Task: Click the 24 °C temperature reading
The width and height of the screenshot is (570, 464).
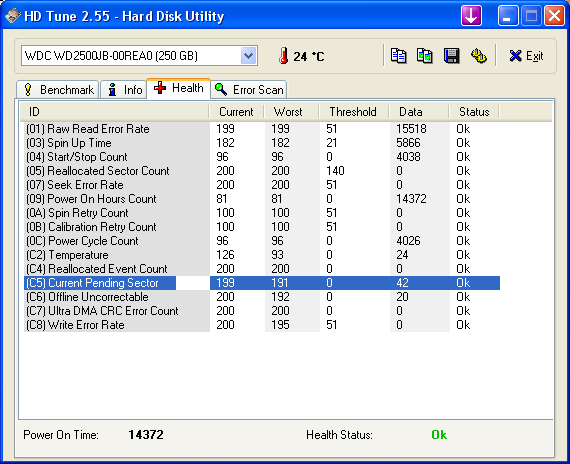Action: click(x=309, y=56)
